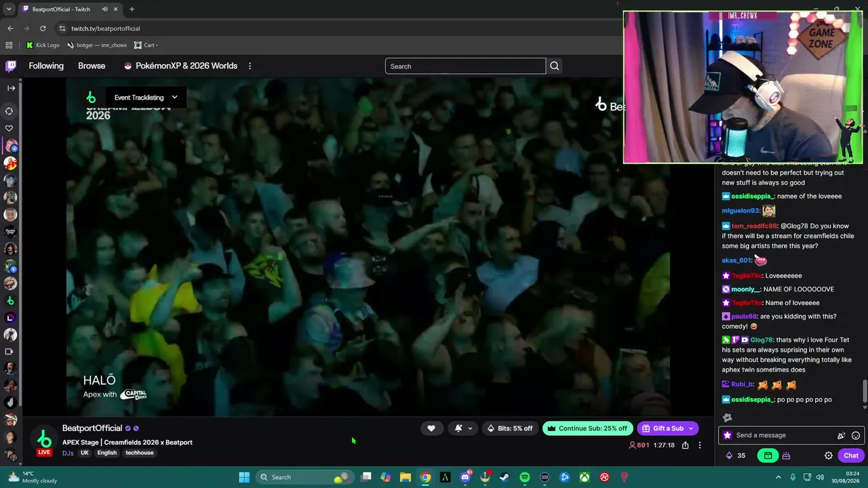Open File Explorer from the taskbar
Image resolution: width=868 pixels, height=488 pixels.
click(x=406, y=477)
